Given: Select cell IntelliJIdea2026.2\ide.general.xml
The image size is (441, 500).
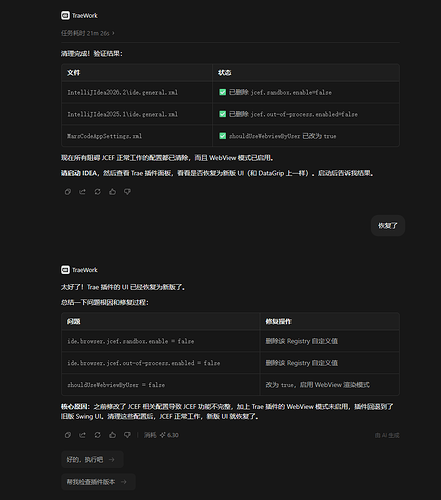Looking at the screenshot, I should [x=137, y=92].
